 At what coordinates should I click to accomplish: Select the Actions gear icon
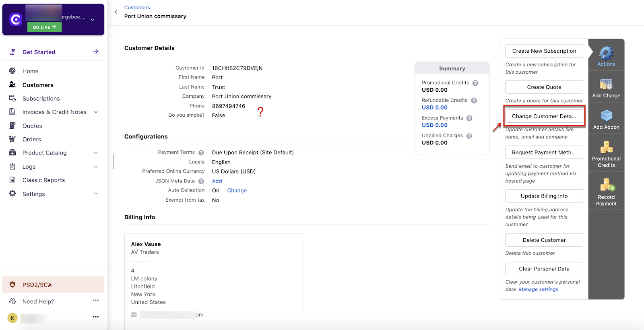click(x=606, y=53)
